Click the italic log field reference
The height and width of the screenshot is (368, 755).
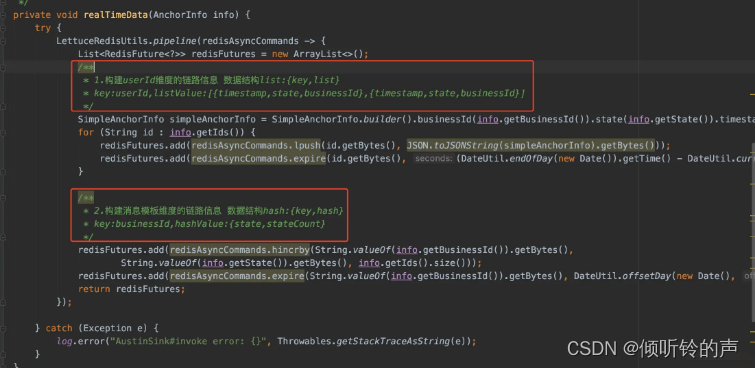pos(64,341)
